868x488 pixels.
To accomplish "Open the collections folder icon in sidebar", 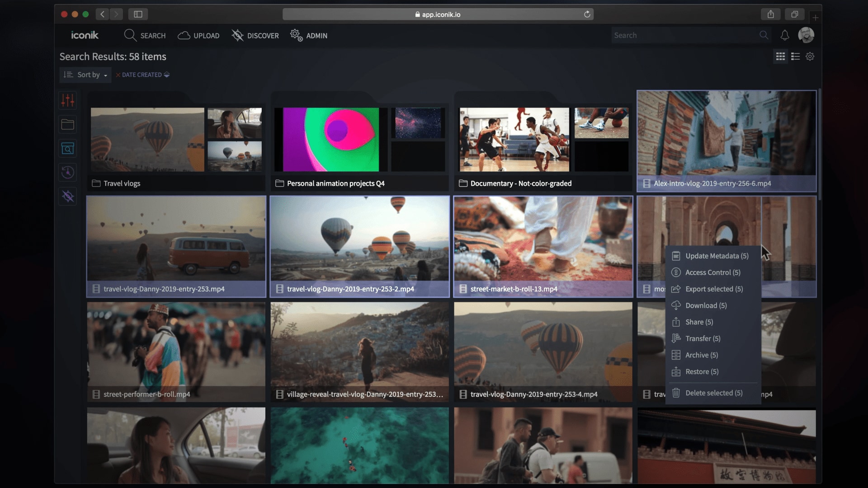I will coord(68,124).
